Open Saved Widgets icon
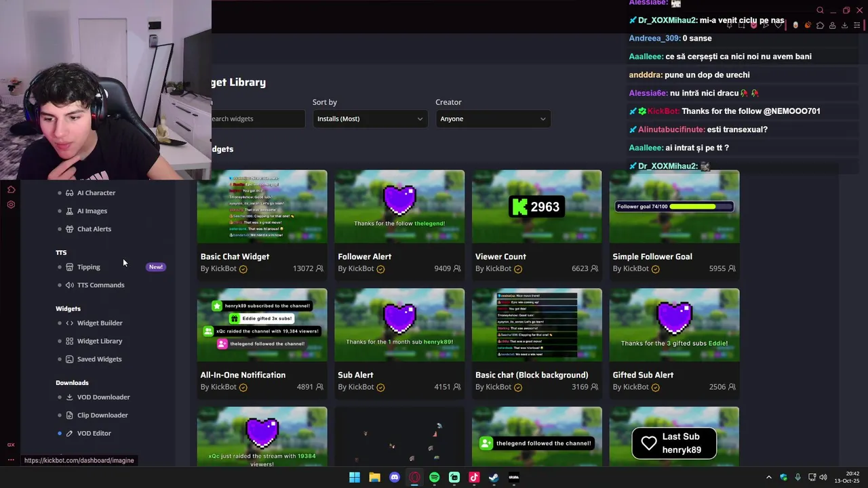The image size is (868, 488). (69, 359)
